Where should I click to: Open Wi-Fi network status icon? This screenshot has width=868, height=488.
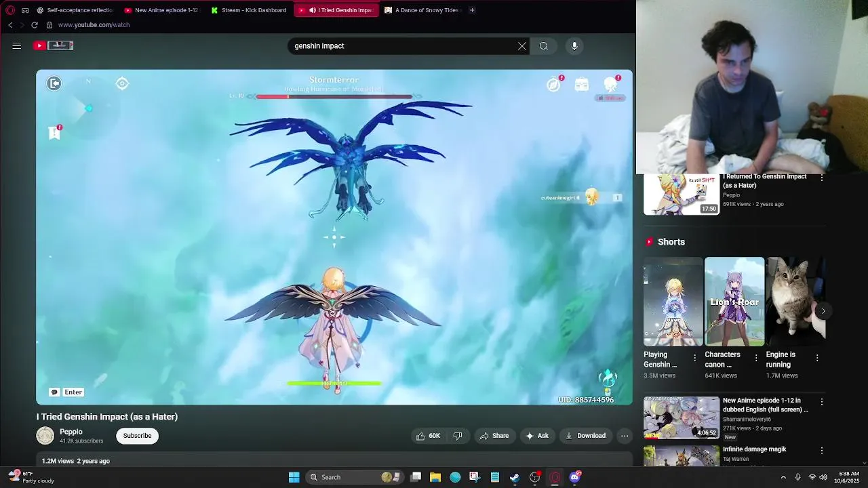coord(812,477)
